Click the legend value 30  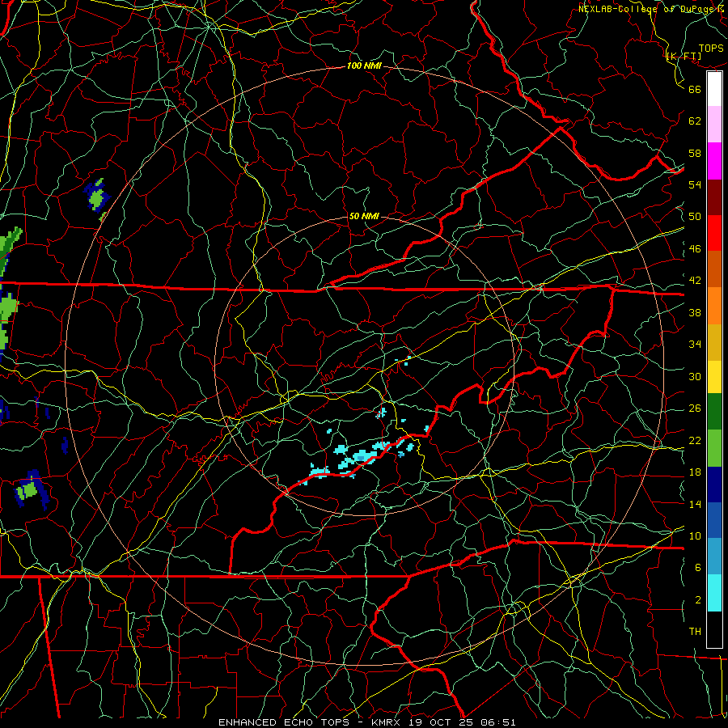pyautogui.click(x=695, y=376)
